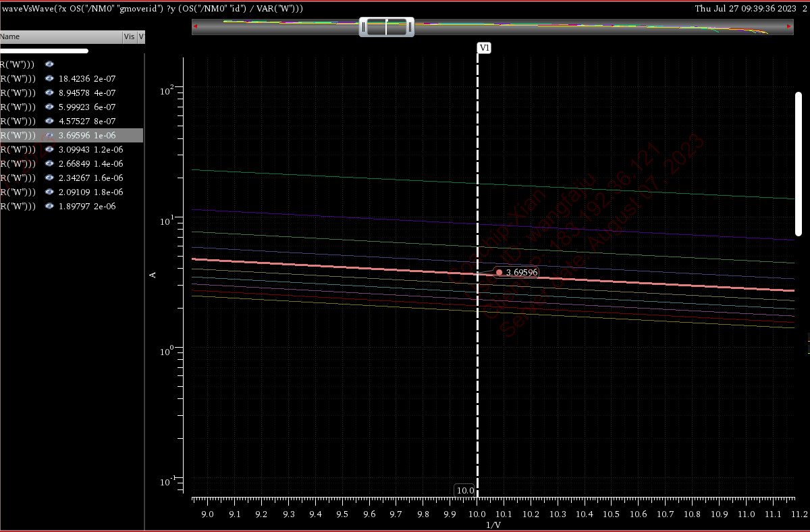The image size is (810, 532).
Task: Toggle eye icon for the 1.6e-06 trace
Action: (49, 178)
